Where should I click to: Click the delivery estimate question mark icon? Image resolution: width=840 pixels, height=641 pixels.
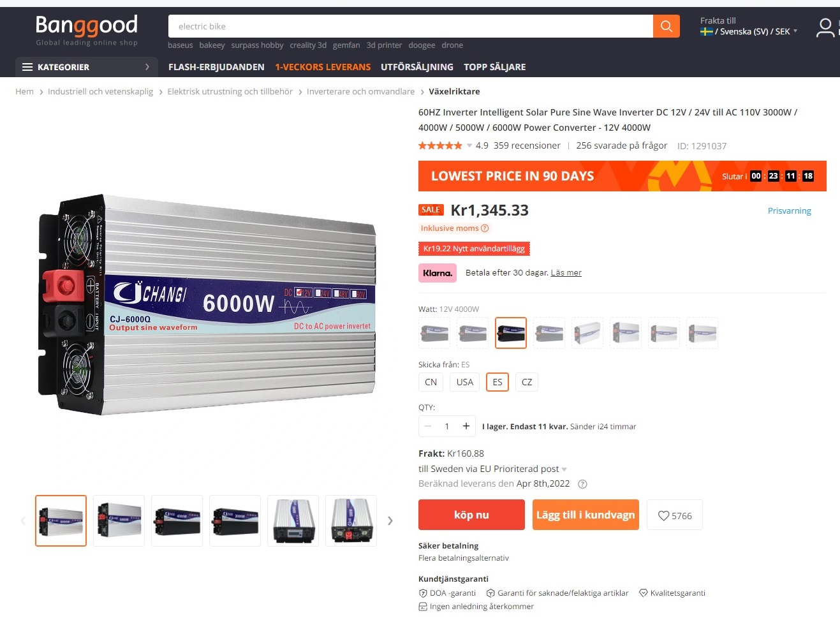[582, 484]
